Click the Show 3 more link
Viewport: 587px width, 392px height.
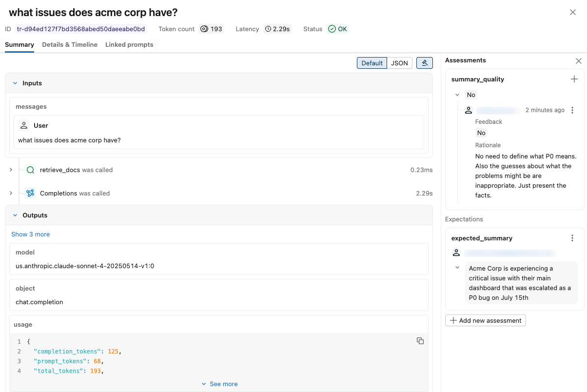[x=30, y=235]
